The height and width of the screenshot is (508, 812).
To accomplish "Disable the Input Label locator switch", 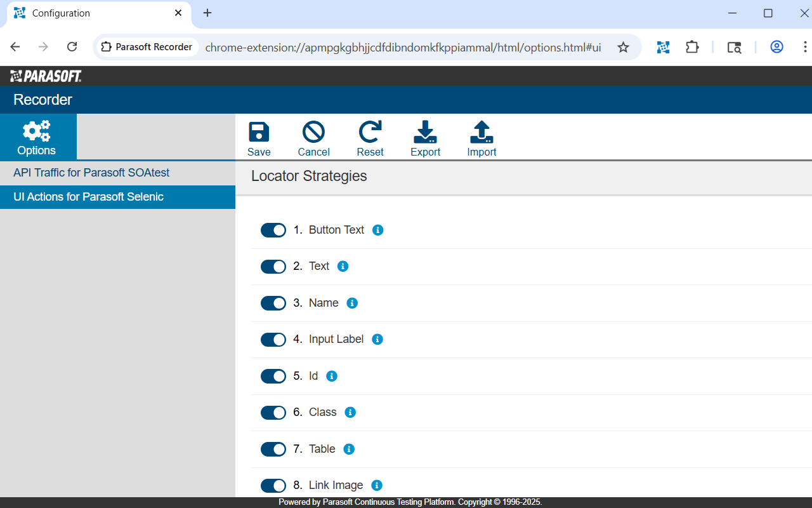I will 273,340.
